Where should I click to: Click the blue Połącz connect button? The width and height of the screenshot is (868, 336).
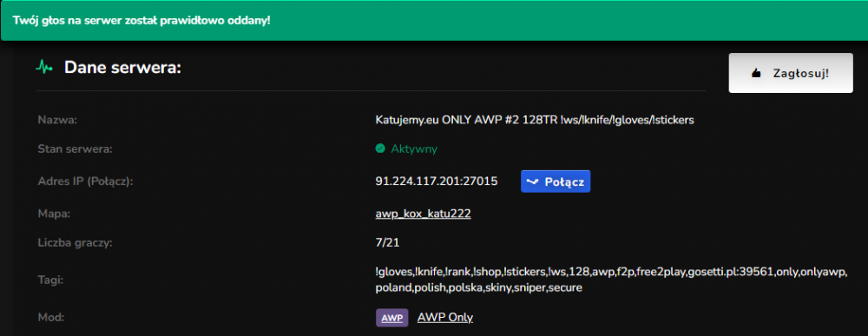(556, 181)
